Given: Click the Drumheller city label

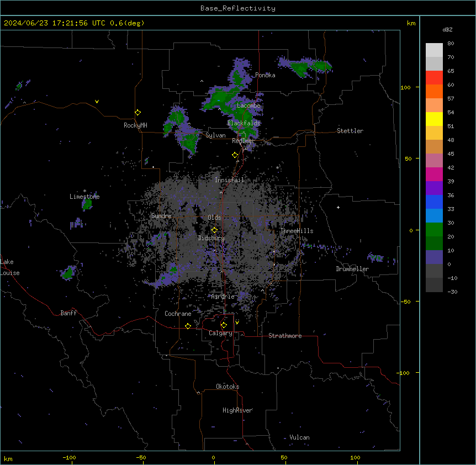Looking at the screenshot, I should [352, 269].
